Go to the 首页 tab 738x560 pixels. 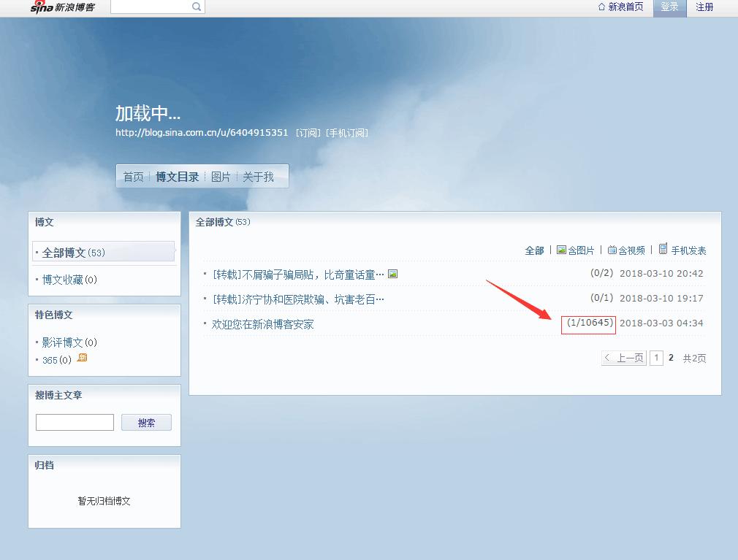[133, 177]
